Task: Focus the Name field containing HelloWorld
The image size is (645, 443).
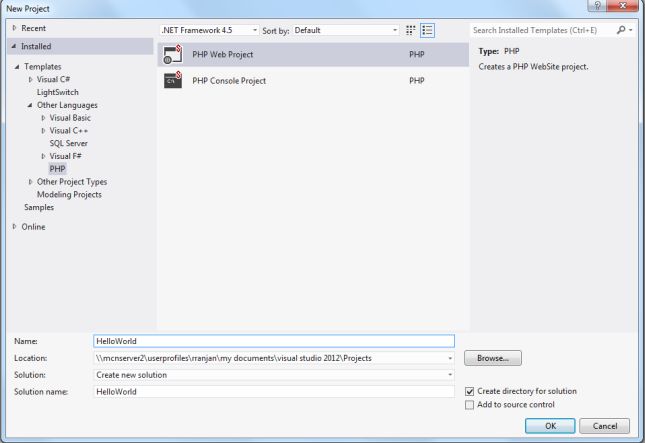Action: coord(274,341)
